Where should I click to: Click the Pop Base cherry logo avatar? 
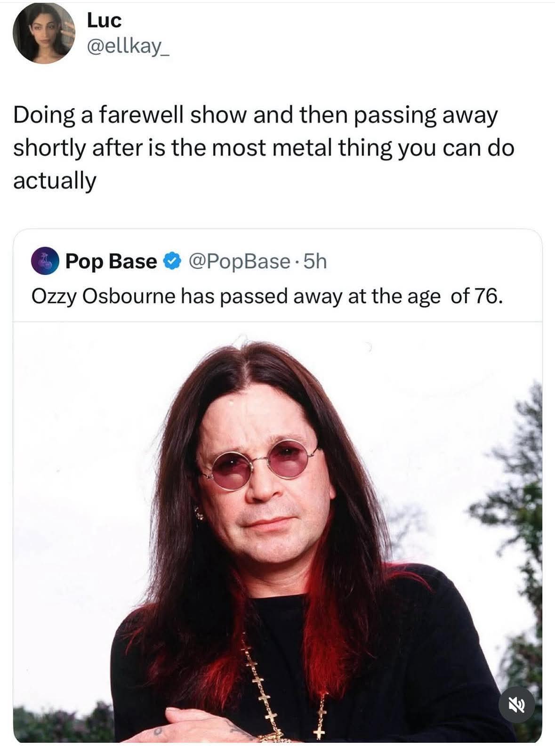(x=45, y=261)
